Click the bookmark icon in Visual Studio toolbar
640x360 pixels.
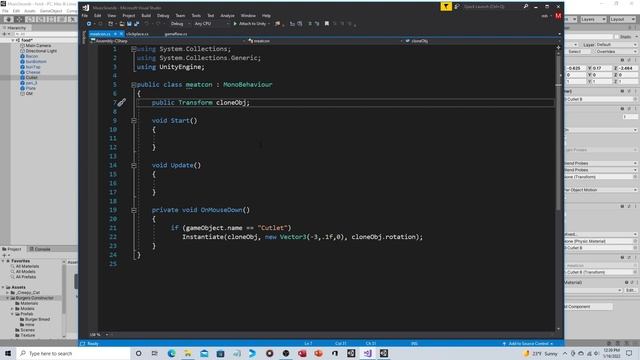[327, 24]
